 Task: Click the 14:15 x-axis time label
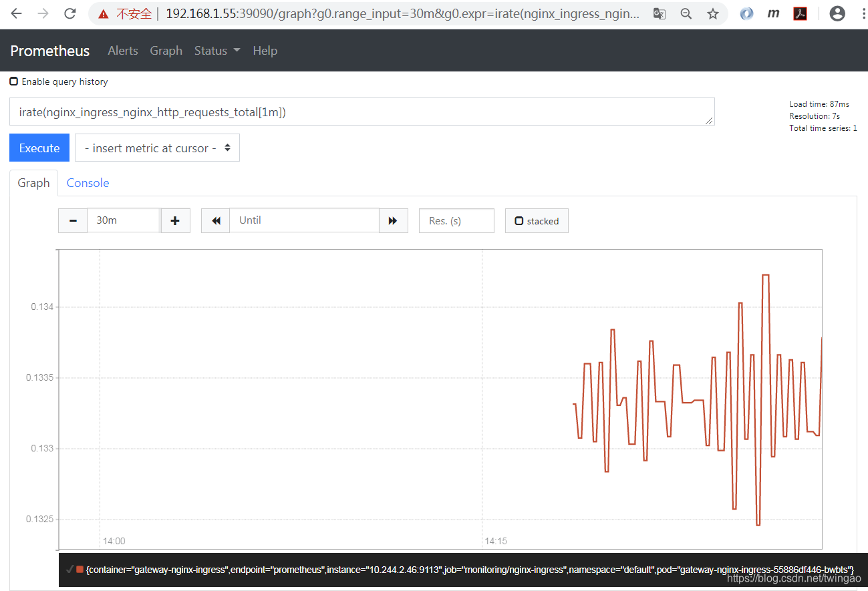pos(496,541)
